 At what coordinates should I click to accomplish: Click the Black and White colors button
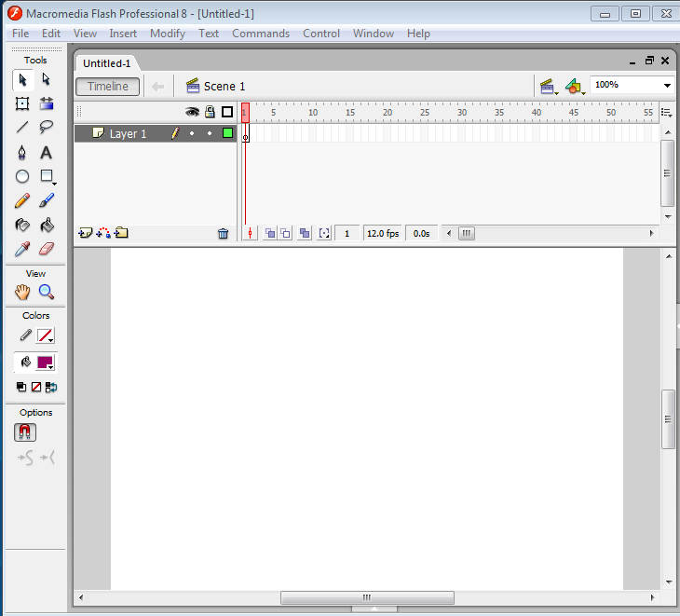click(x=20, y=387)
